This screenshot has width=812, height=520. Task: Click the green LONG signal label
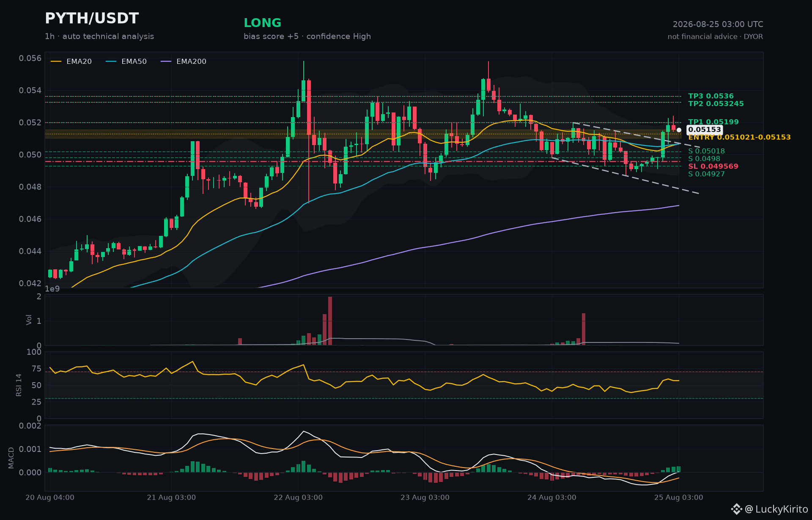pos(263,23)
